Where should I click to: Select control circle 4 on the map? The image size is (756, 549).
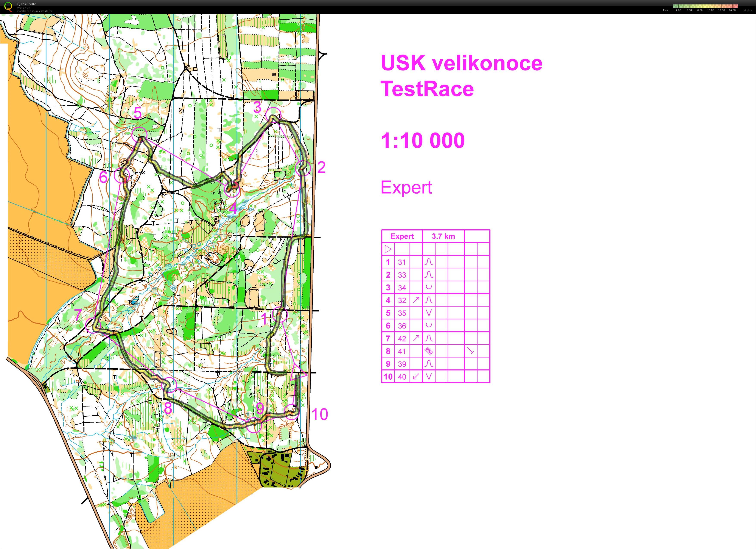tap(232, 189)
